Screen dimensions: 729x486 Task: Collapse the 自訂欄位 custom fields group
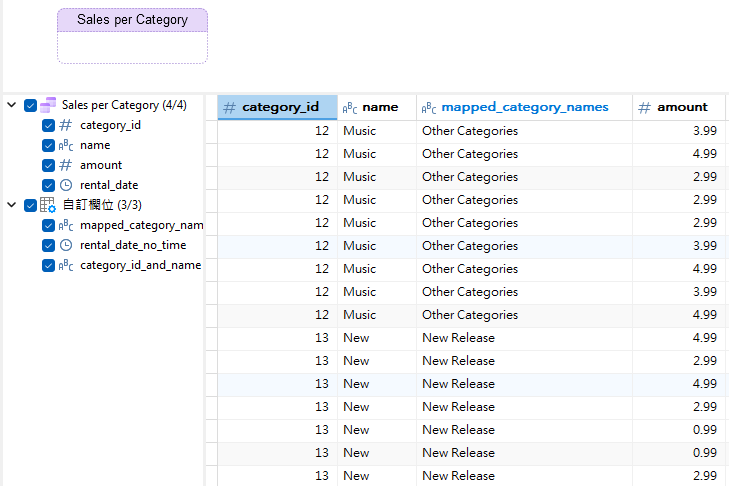pyautogui.click(x=11, y=205)
